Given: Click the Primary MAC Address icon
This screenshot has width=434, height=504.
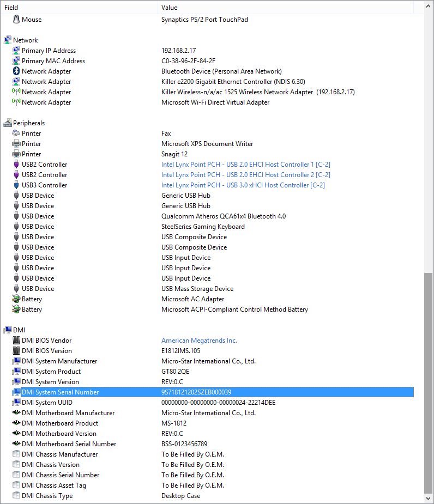Looking at the screenshot, I should pyautogui.click(x=16, y=60).
